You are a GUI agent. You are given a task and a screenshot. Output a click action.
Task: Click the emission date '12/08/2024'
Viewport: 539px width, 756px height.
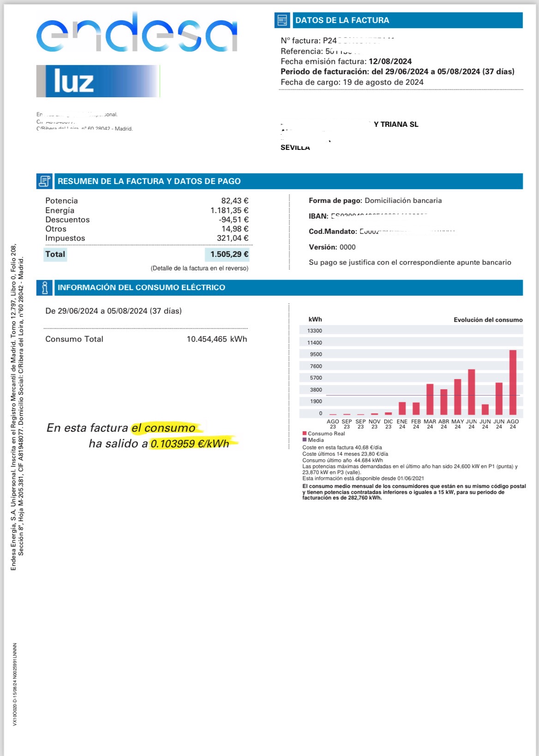[x=390, y=61]
